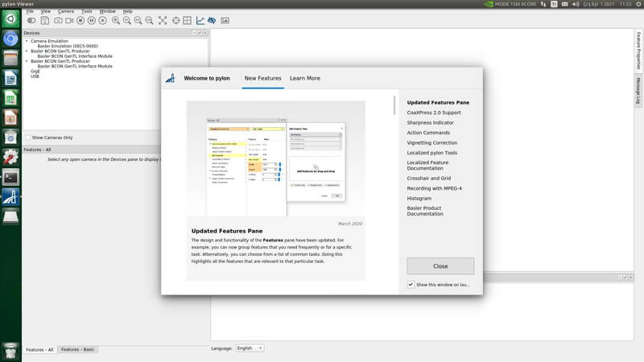Open Terminal from the dock
This screenshot has width=644, height=362.
click(x=10, y=177)
